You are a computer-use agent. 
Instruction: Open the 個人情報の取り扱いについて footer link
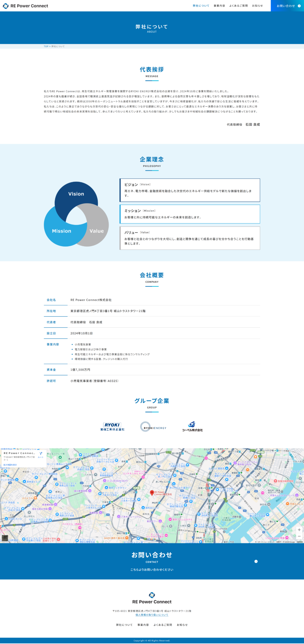152,615
